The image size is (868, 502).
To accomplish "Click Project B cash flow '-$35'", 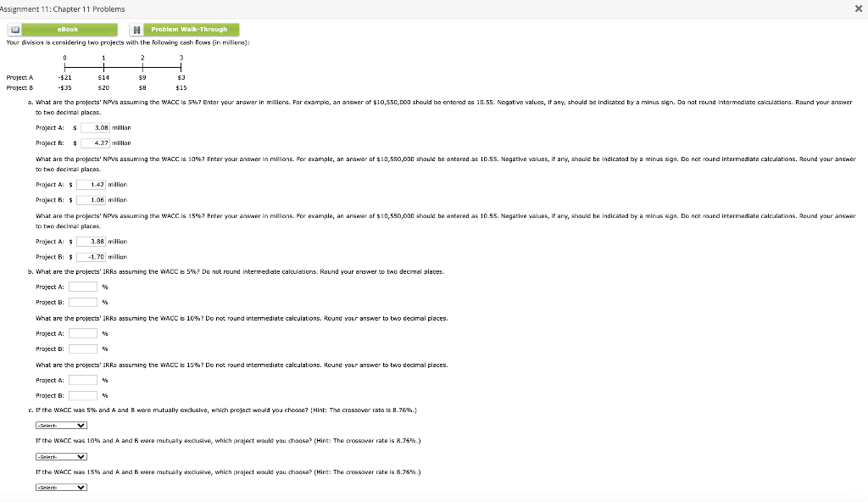I will 64,87.
